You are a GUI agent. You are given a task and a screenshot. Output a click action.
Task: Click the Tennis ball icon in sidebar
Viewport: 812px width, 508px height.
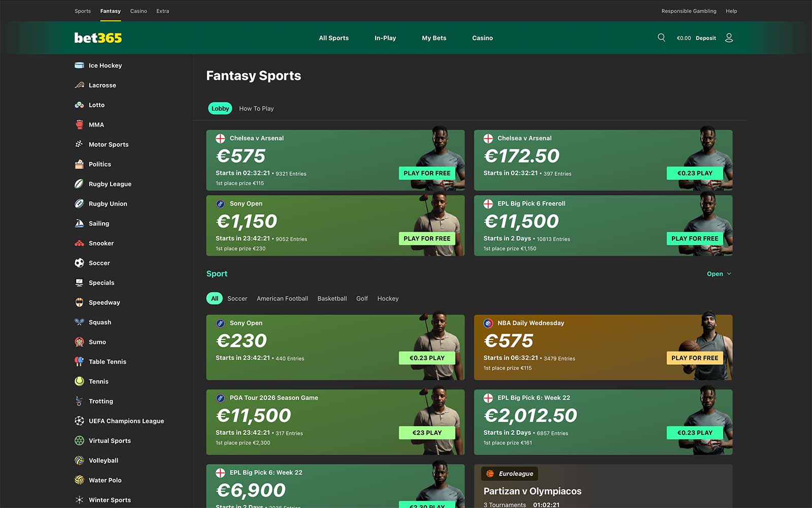point(79,382)
